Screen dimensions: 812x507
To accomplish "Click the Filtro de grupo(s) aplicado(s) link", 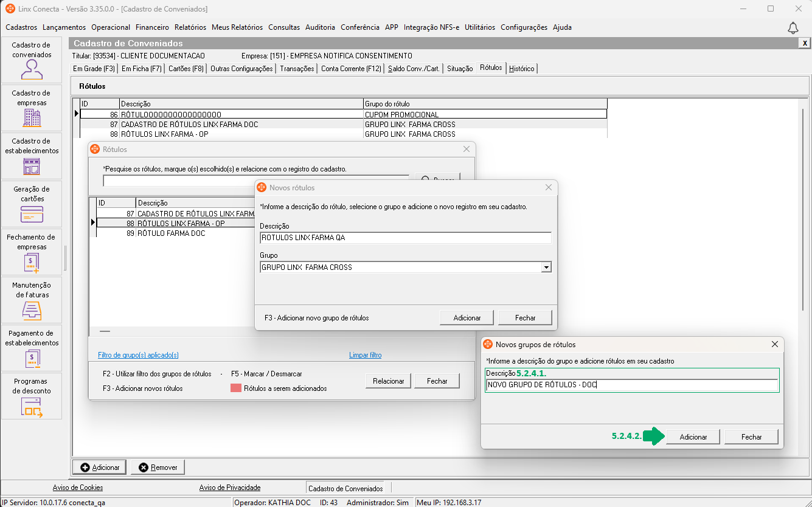I will [139, 355].
